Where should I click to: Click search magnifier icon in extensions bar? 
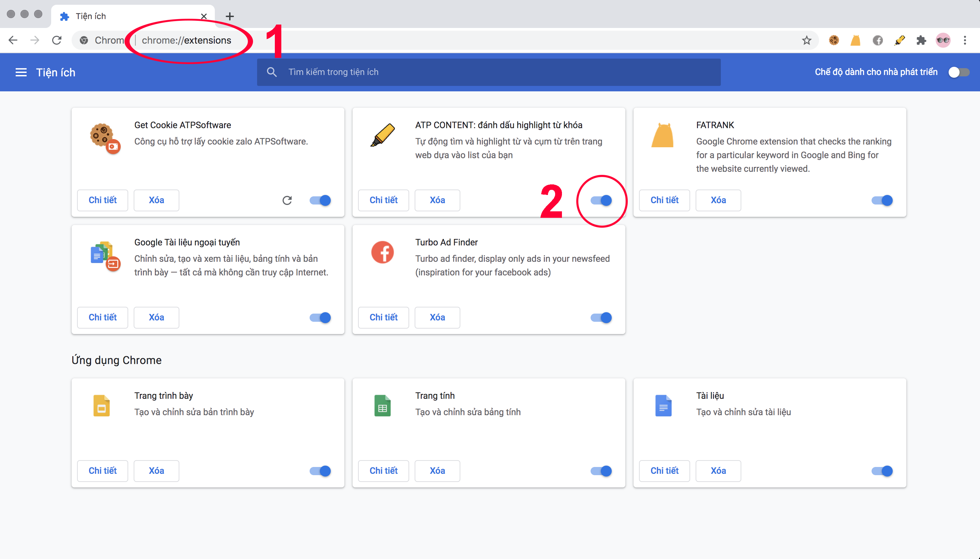[272, 72]
